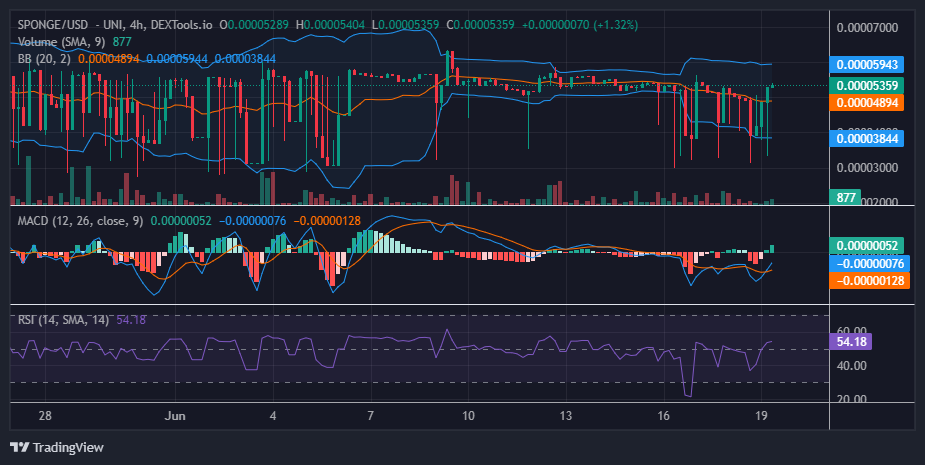The width and height of the screenshot is (925, 465).
Task: Click the 7 date on time axis
Action: pyautogui.click(x=370, y=416)
